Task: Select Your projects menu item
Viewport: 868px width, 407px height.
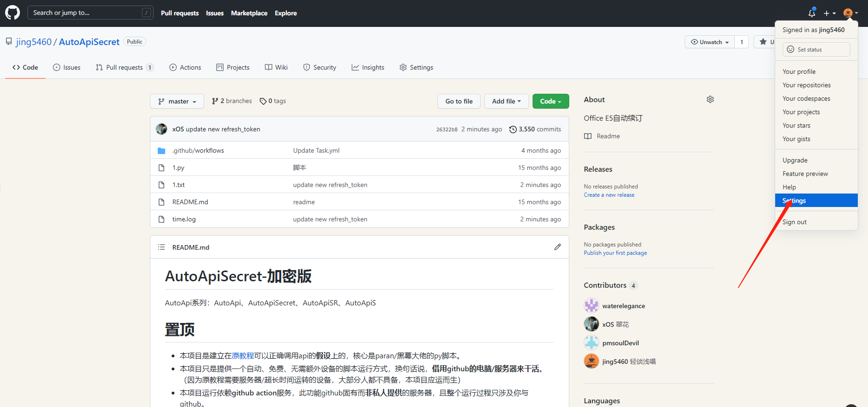Action: click(816, 112)
